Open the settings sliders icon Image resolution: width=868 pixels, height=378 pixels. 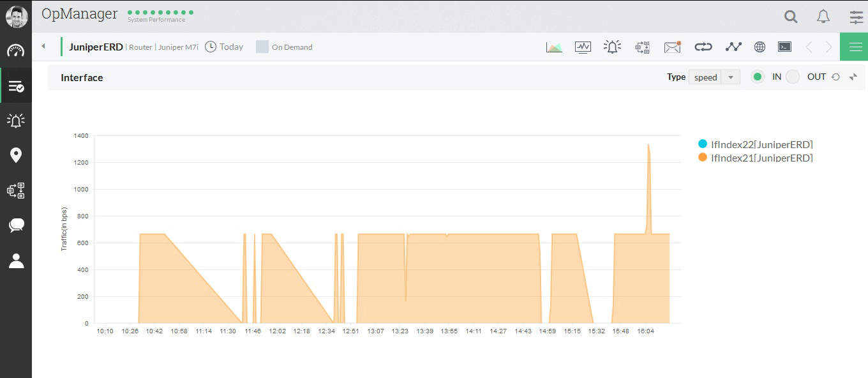tap(856, 17)
